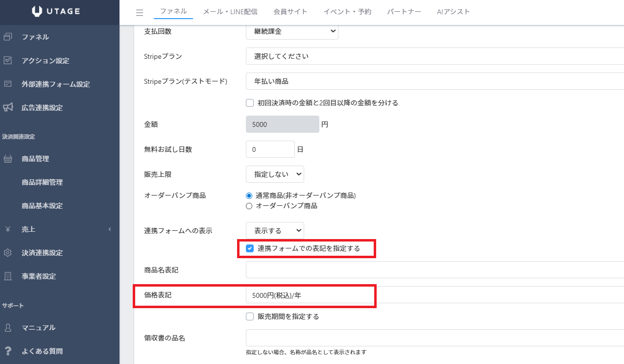This screenshot has height=364, width=624.
Task: Click the 広告連携設定 megaphone icon
Action: click(8, 107)
